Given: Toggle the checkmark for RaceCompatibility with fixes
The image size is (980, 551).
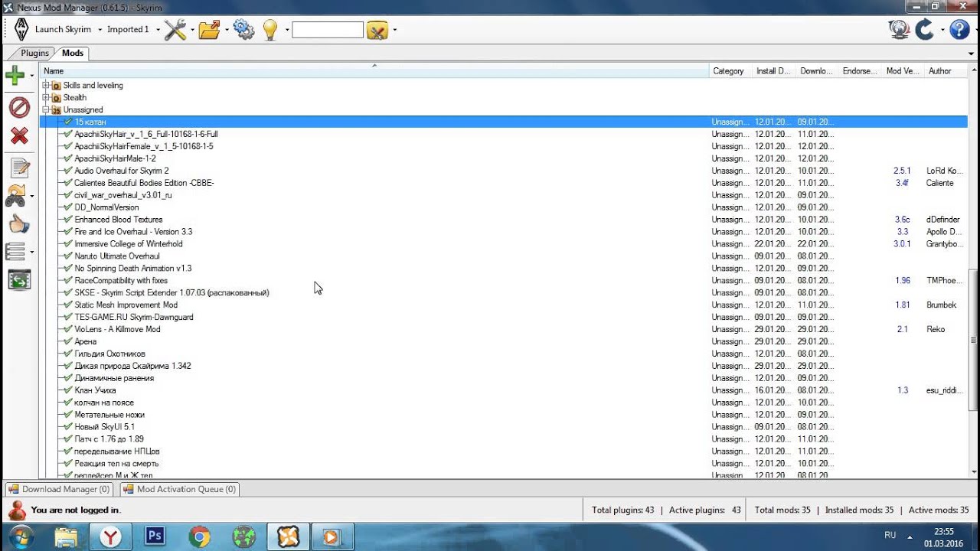Looking at the screenshot, I should click(x=68, y=281).
